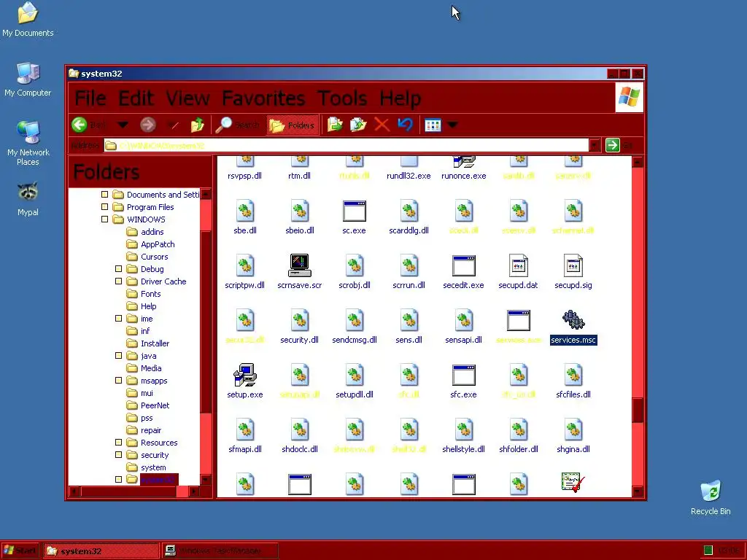Select the sfc.exe file icon
The height and width of the screenshot is (560, 747).
point(463,376)
